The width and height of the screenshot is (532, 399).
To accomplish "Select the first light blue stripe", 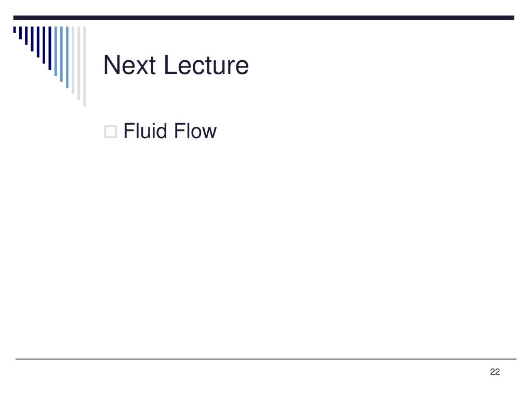I will click(x=56, y=51).
